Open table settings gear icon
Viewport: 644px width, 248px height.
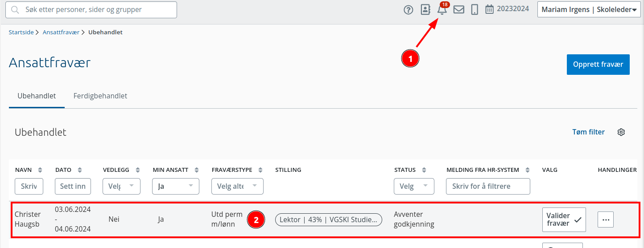pyautogui.click(x=621, y=132)
